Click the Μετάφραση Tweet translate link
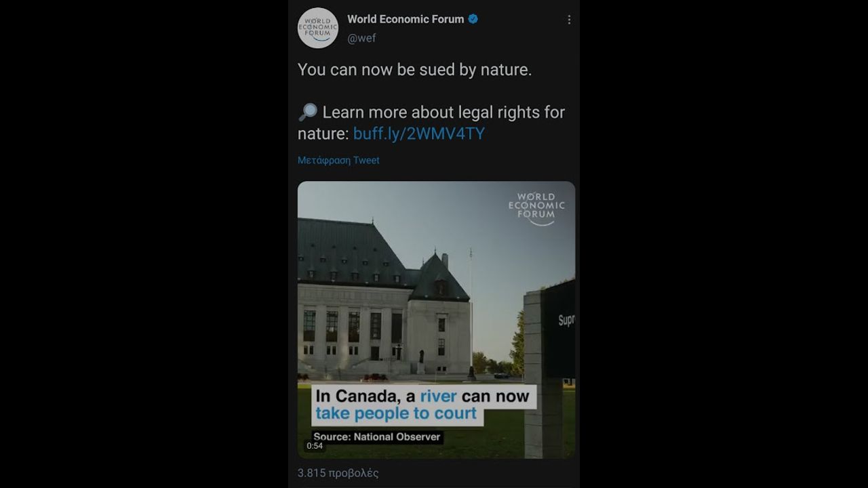868x488 pixels. (x=338, y=161)
